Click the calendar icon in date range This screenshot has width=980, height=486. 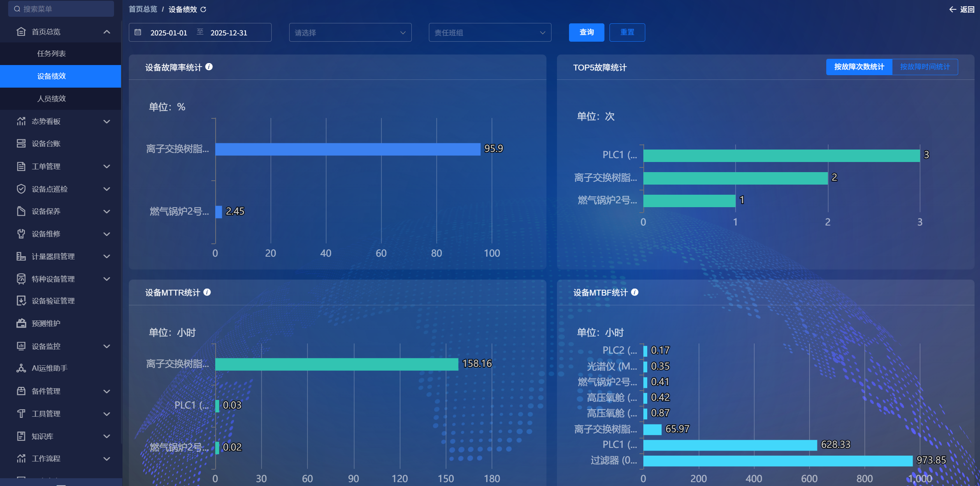(x=138, y=32)
